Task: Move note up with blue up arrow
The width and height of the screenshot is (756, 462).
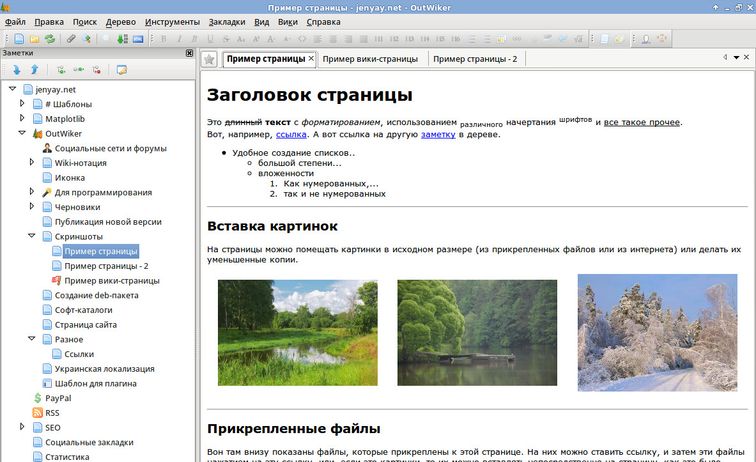Action: click(x=33, y=70)
